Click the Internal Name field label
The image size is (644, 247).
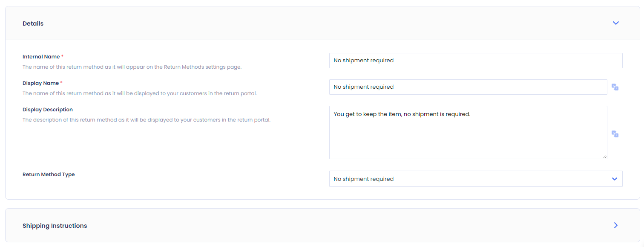pos(41,57)
